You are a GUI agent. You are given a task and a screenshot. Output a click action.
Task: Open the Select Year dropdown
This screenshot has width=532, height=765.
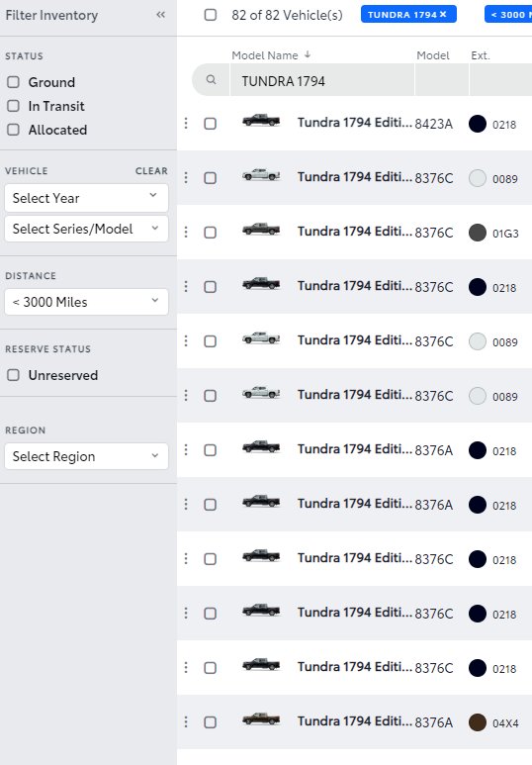[x=86, y=198]
